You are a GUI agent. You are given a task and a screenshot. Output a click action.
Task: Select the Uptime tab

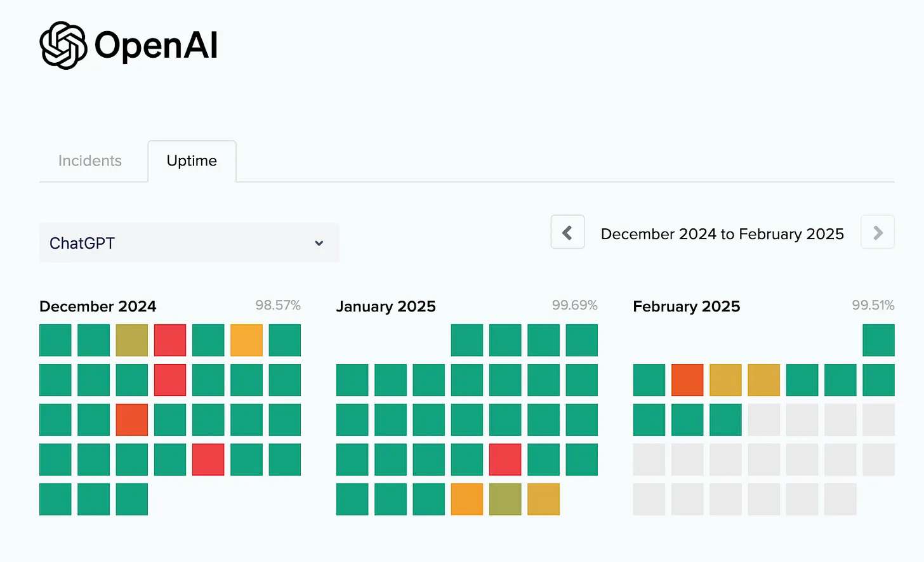192,161
